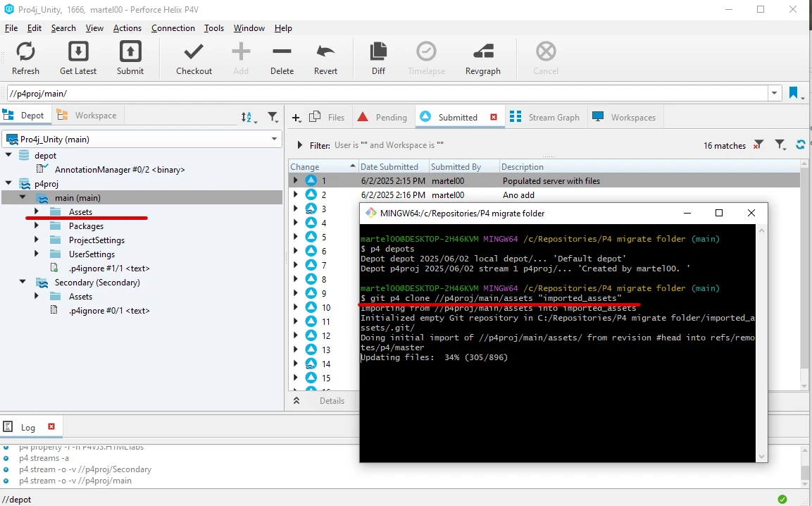Open the Revgraph tool

pyautogui.click(x=482, y=52)
